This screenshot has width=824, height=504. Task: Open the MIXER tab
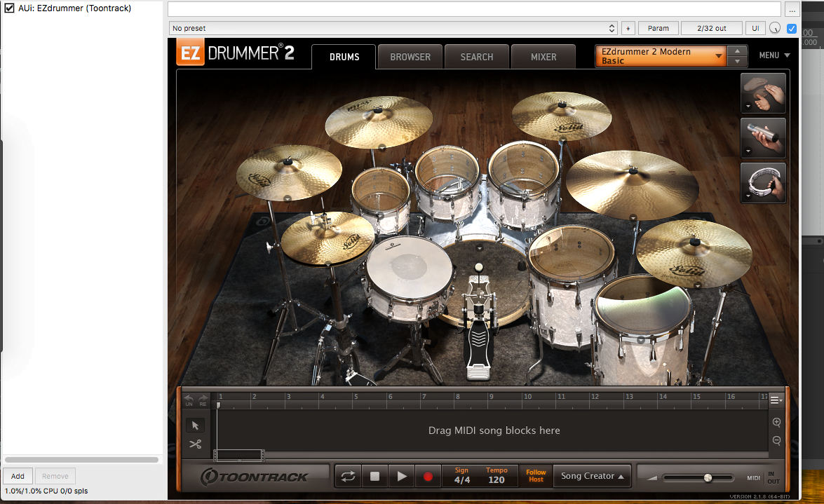click(543, 57)
